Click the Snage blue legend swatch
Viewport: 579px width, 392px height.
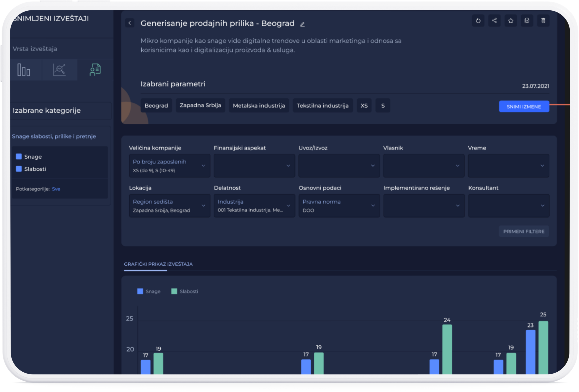point(140,291)
